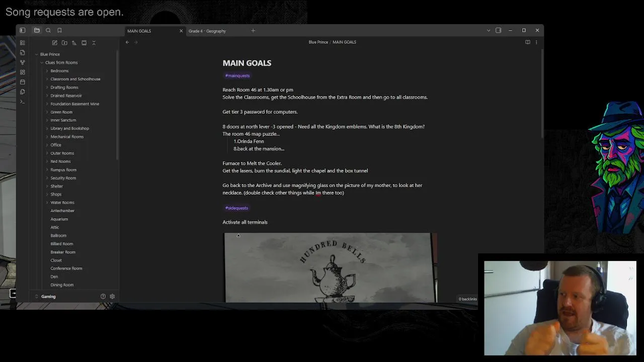Open the bookmarks panel icon
Screen dimensions: 644x362
[x=59, y=31]
